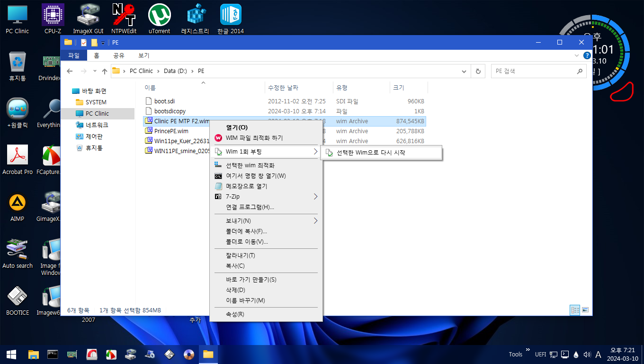644x364 pixels.
Task: Open Customize Quick Access Toolbar dropdown
Action: 103,43
